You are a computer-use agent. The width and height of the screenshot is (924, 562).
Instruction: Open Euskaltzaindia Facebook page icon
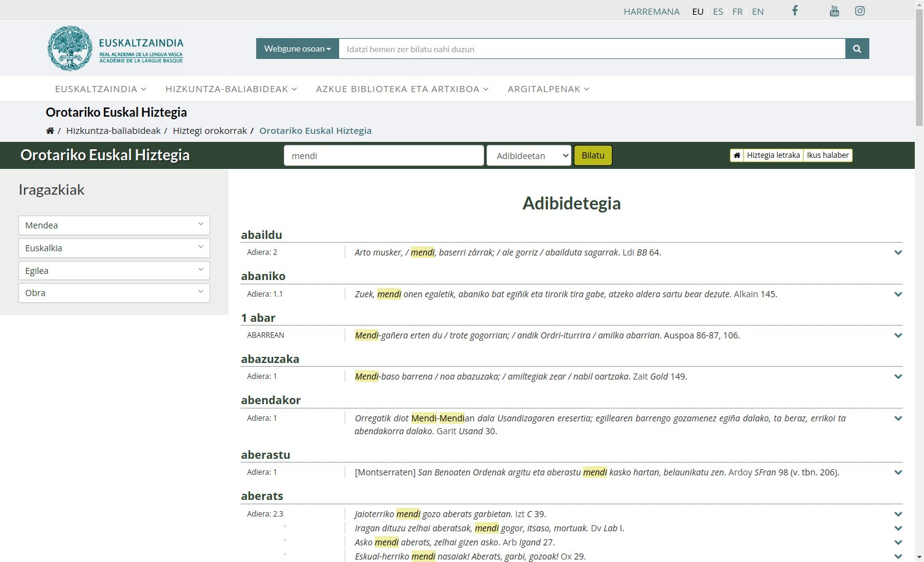point(794,10)
